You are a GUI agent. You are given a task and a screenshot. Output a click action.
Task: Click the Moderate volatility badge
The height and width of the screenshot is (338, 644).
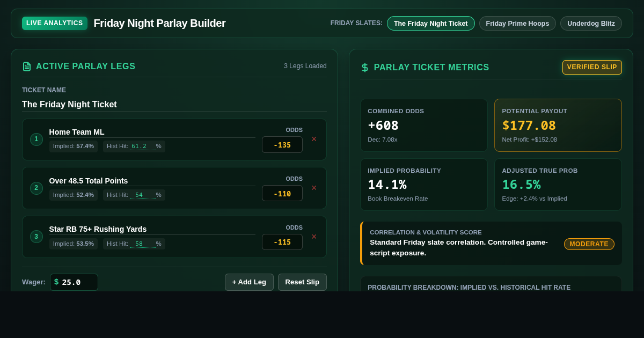(589, 244)
